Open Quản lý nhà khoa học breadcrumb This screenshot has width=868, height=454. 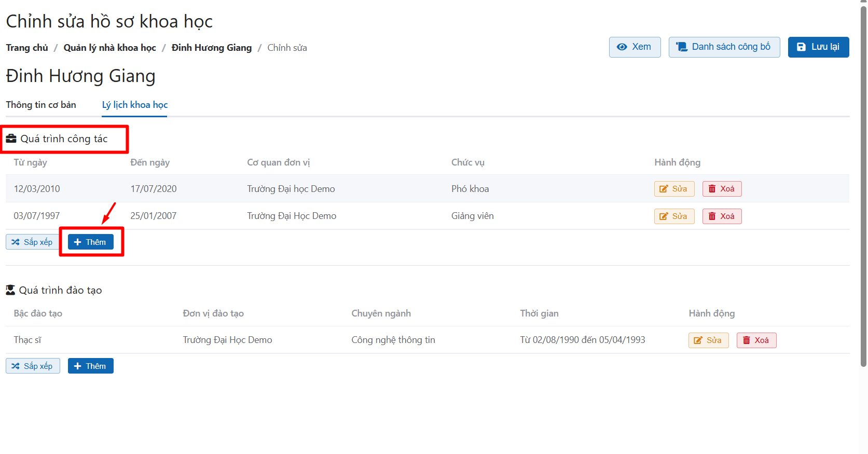point(109,48)
